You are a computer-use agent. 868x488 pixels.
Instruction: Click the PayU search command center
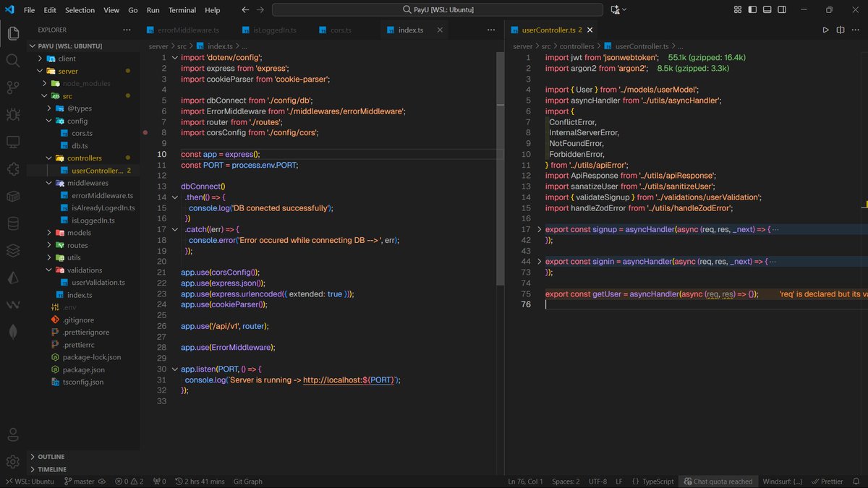(x=437, y=10)
